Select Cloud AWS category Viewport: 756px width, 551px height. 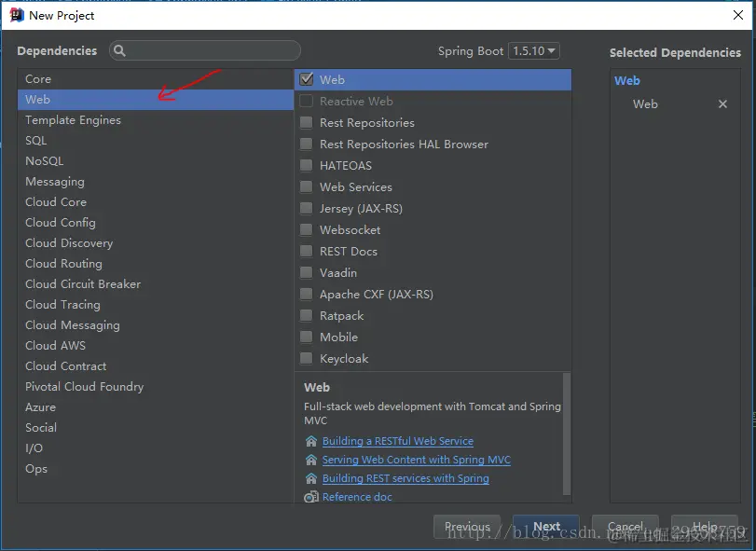[x=156, y=345]
